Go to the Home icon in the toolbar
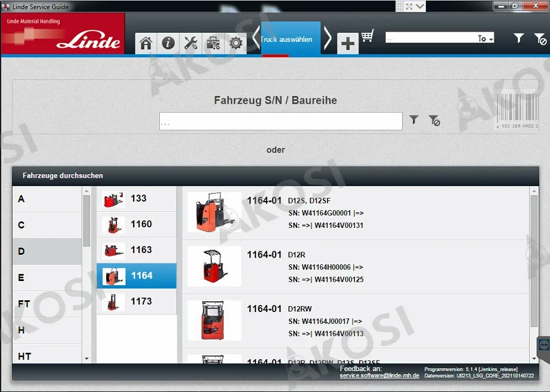The image size is (550, 392). click(146, 44)
